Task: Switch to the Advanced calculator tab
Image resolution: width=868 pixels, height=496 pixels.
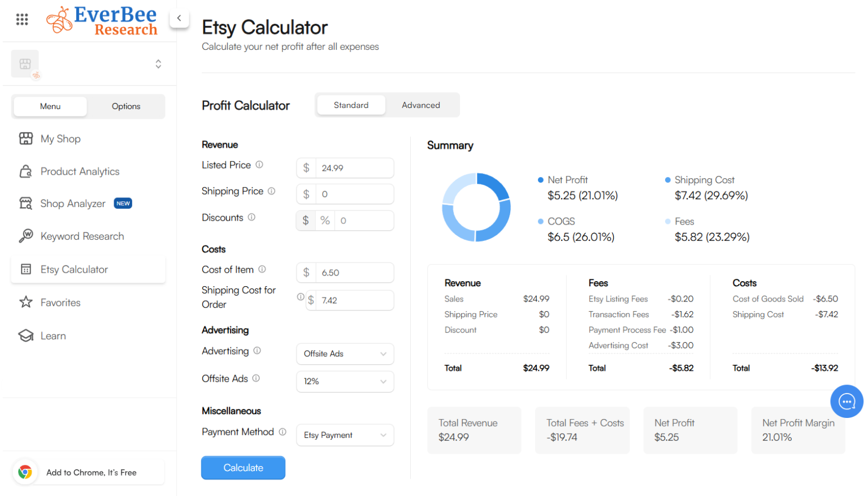Action: [420, 105]
